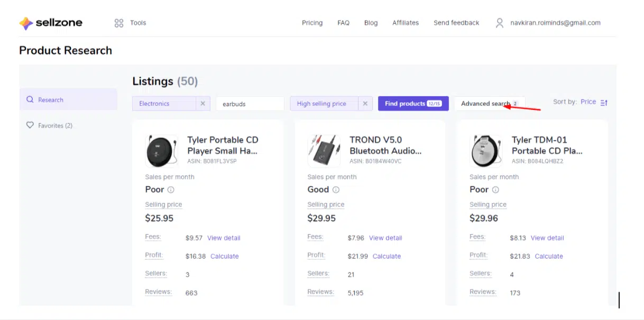
Task: Calculate profit for $21.99 product
Action: click(x=387, y=256)
